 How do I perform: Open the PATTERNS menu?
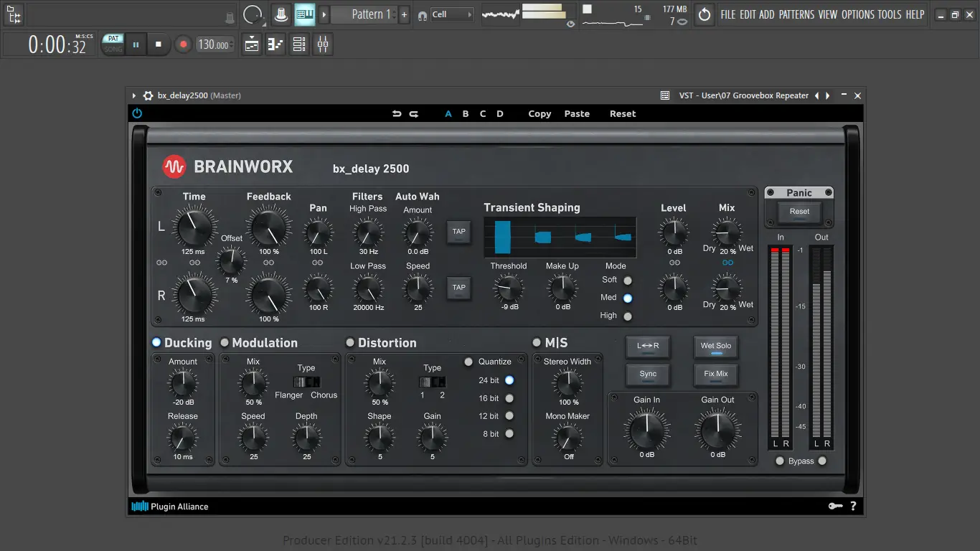click(x=796, y=14)
